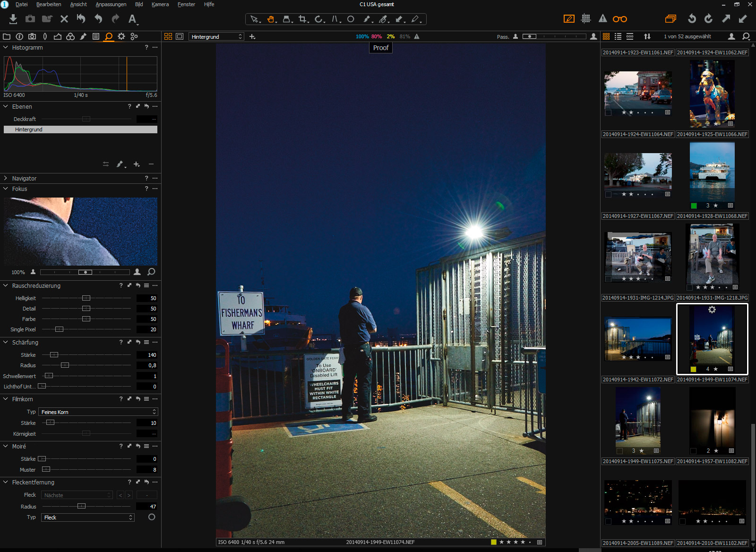
Task: Select the Hintergrund layer row
Action: click(x=80, y=129)
